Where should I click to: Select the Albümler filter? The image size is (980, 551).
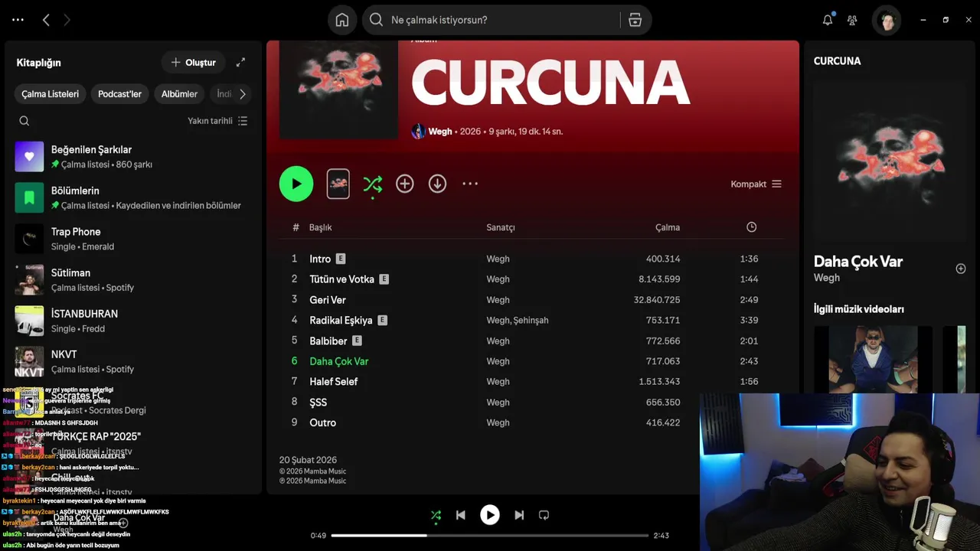[179, 94]
